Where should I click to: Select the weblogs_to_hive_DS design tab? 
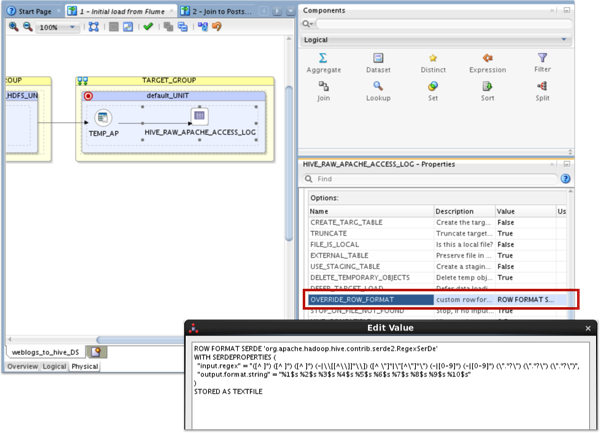[x=45, y=352]
